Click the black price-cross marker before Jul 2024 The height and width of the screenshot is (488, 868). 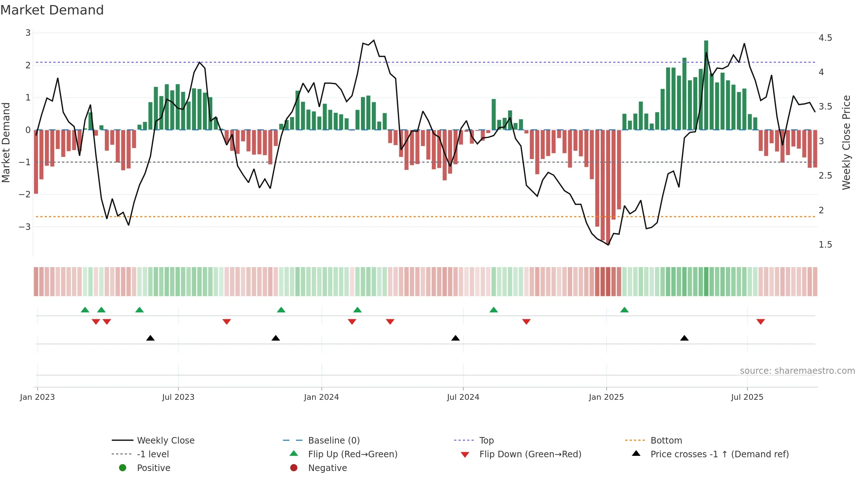(x=456, y=338)
